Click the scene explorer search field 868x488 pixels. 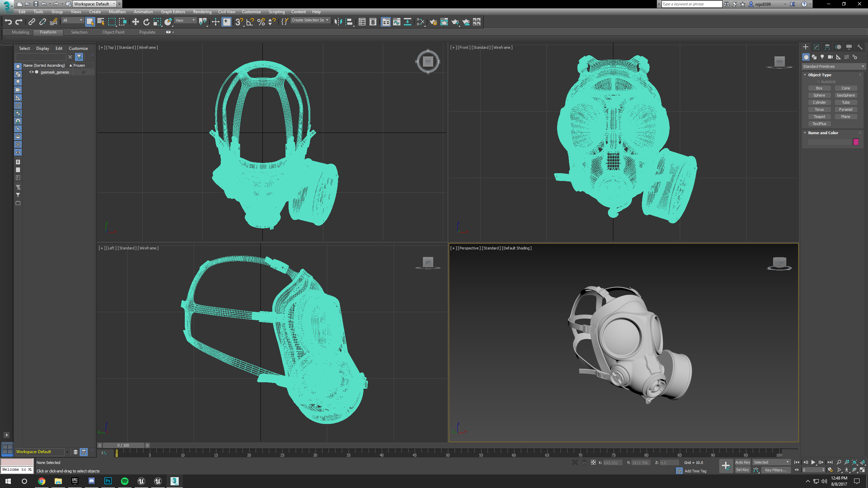(x=41, y=57)
